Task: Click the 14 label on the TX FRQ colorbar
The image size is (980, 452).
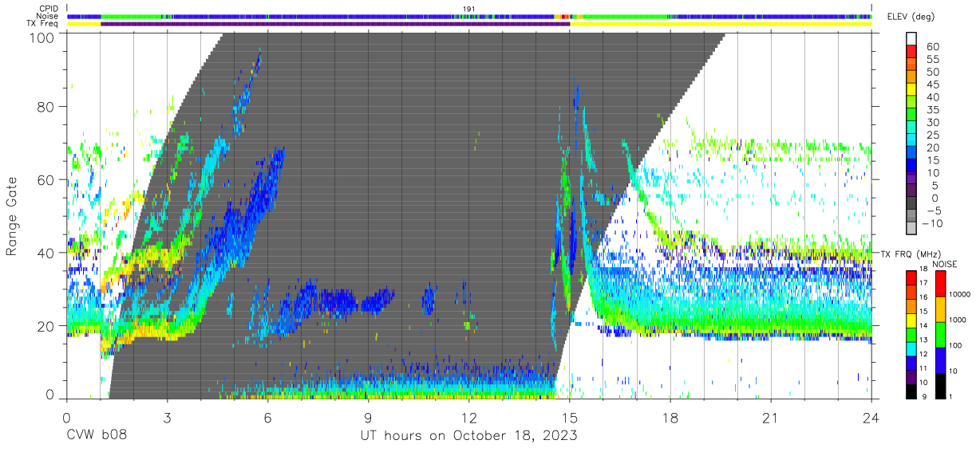Action: point(923,326)
